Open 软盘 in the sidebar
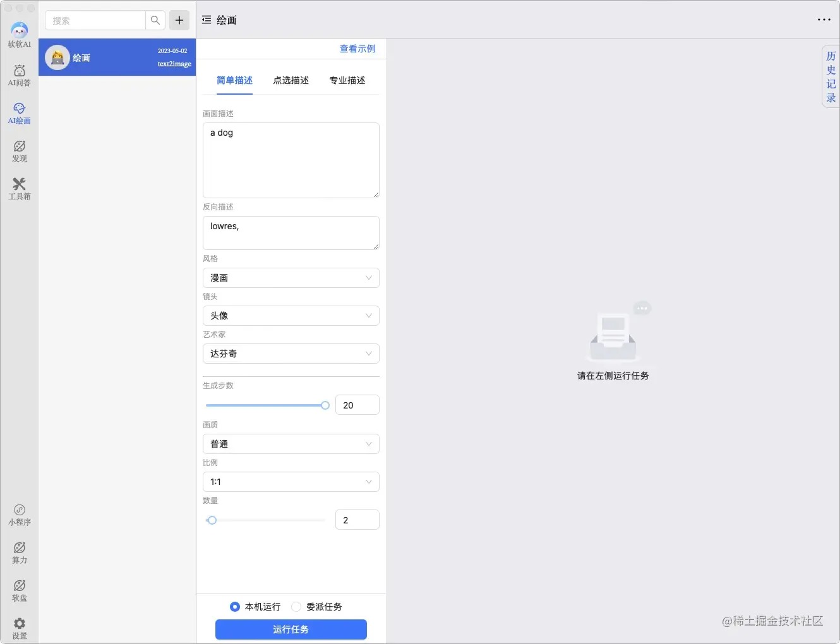 coord(20,590)
